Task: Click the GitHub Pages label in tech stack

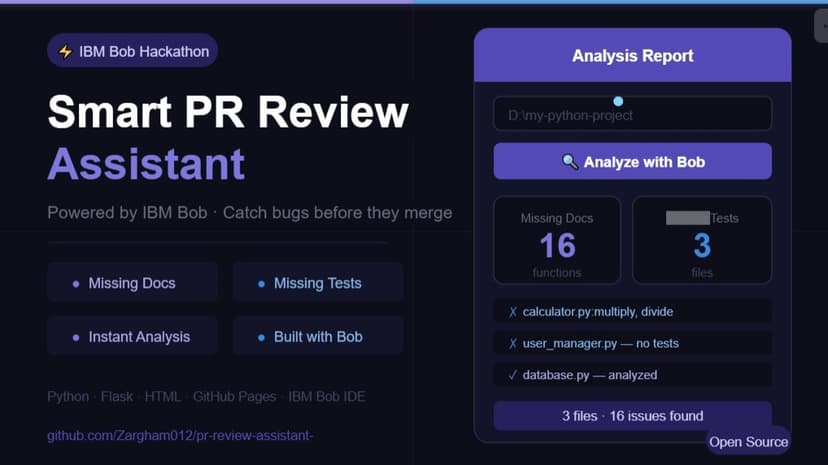Action: (x=234, y=396)
